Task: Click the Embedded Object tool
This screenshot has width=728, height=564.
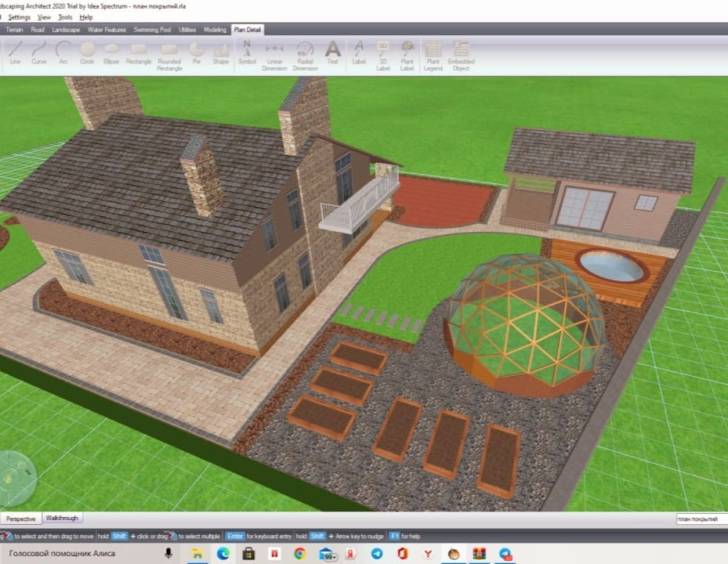Action: (x=461, y=53)
